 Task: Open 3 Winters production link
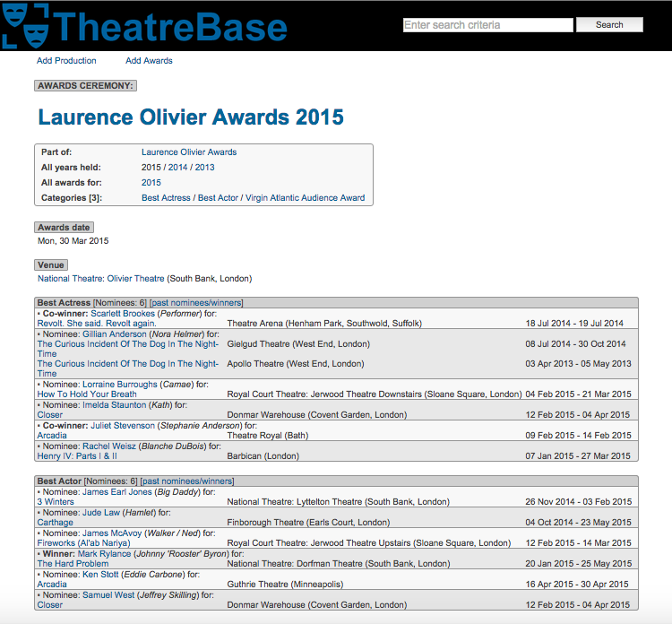pyautogui.click(x=56, y=502)
